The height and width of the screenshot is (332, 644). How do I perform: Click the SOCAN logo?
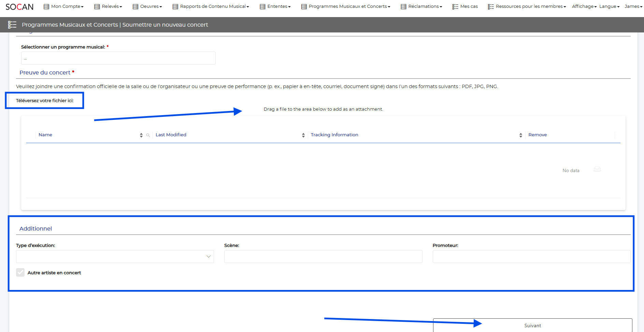(x=19, y=7)
